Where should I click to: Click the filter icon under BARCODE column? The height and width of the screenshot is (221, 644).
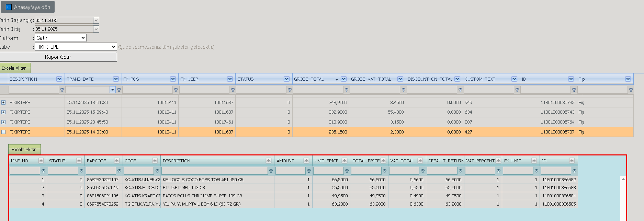(119, 171)
